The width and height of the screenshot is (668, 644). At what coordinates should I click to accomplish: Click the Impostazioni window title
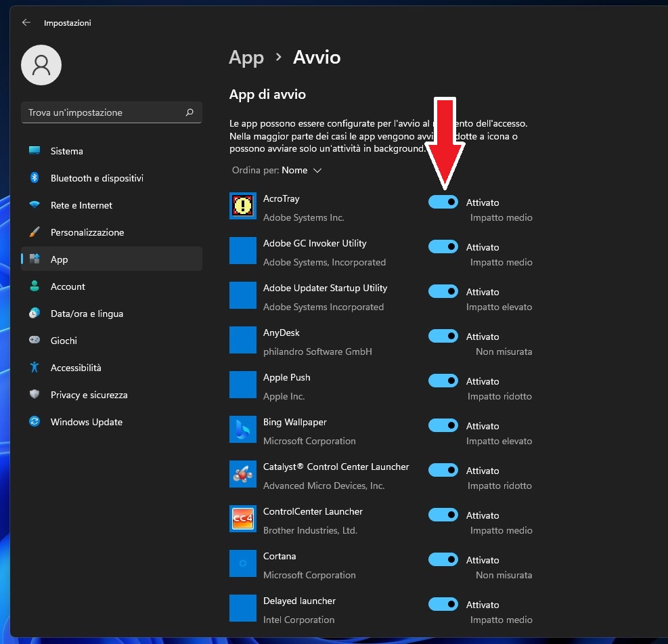(x=67, y=23)
